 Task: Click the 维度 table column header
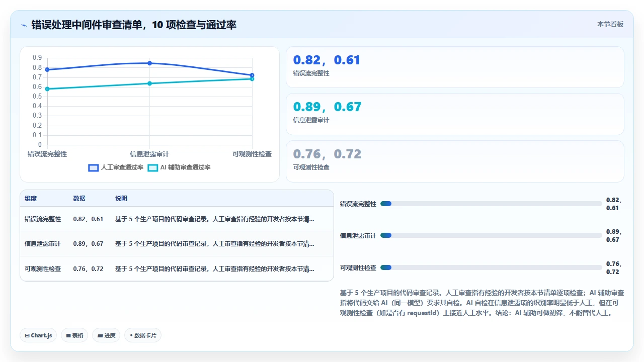(x=31, y=199)
